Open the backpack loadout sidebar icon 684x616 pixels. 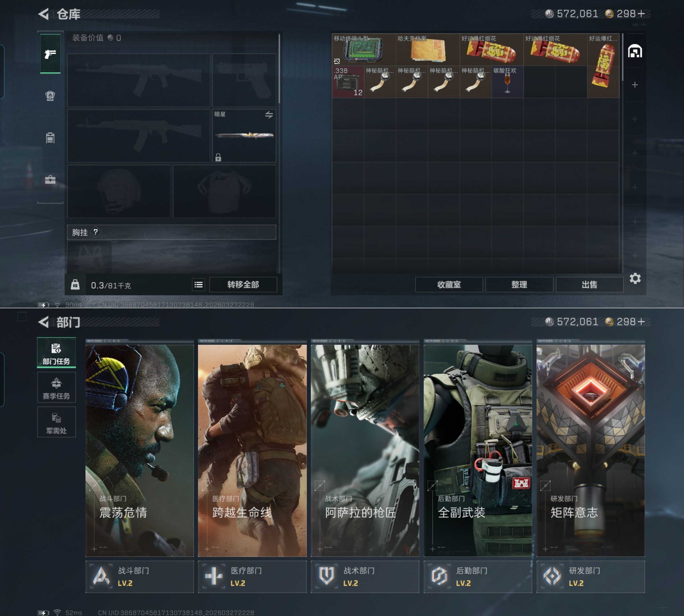tap(50, 96)
